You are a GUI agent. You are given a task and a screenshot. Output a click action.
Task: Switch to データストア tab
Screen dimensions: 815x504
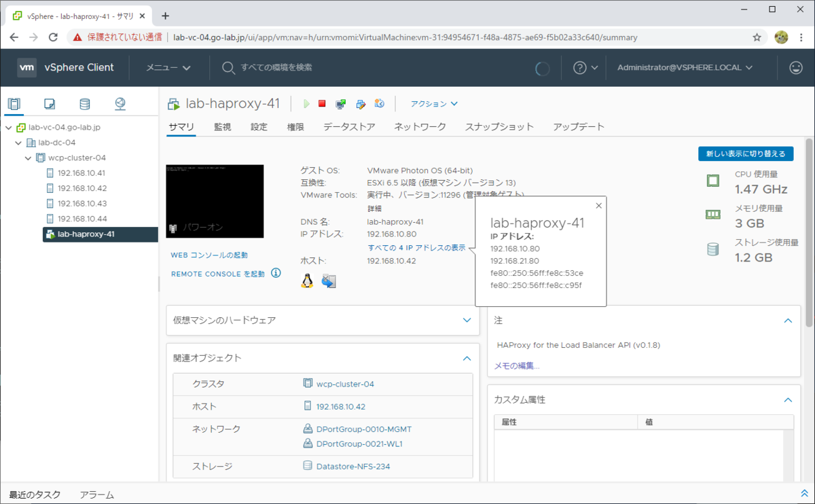point(349,127)
